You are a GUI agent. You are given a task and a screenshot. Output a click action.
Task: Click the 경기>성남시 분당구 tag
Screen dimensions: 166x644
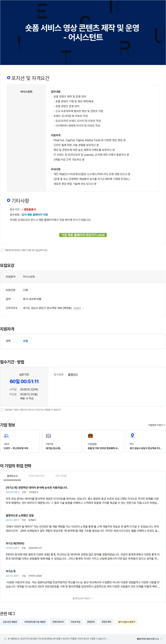click(127, 622)
